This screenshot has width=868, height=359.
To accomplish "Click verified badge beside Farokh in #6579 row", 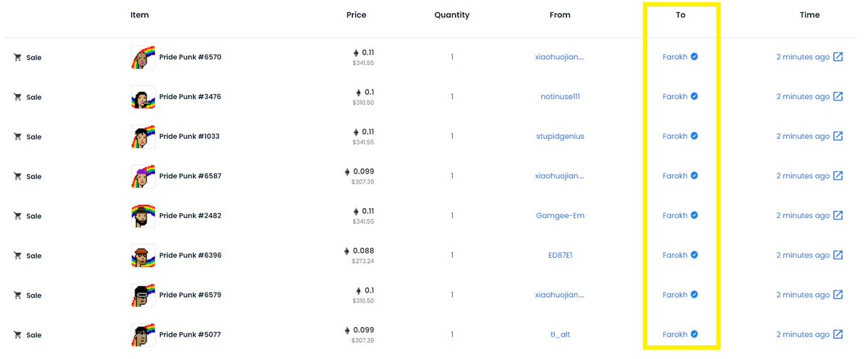I will click(x=694, y=295).
